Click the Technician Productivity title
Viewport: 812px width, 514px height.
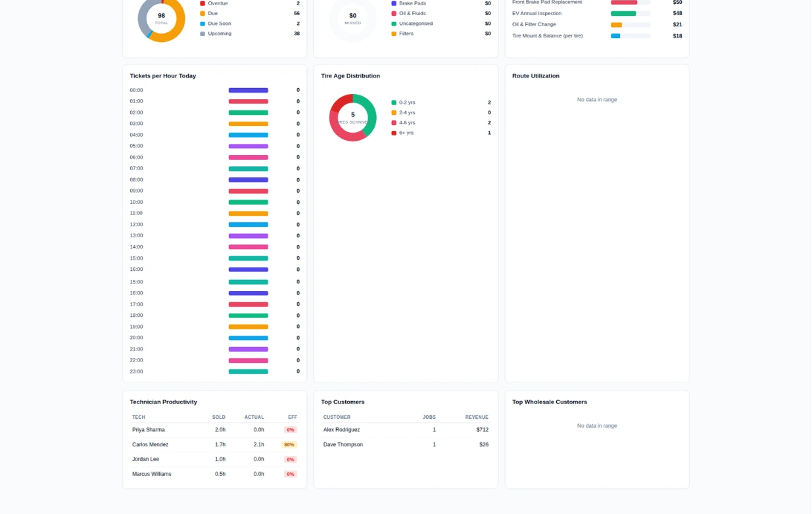click(x=164, y=402)
